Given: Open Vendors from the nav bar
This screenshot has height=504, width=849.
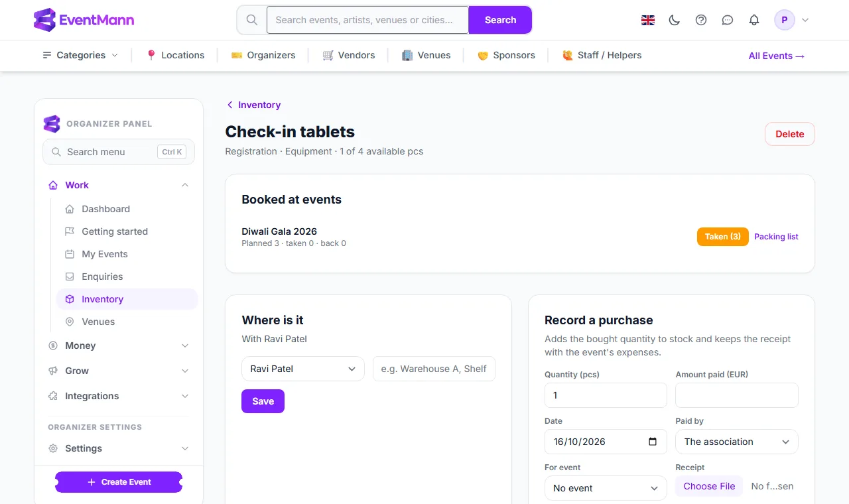Looking at the screenshot, I should [x=349, y=55].
